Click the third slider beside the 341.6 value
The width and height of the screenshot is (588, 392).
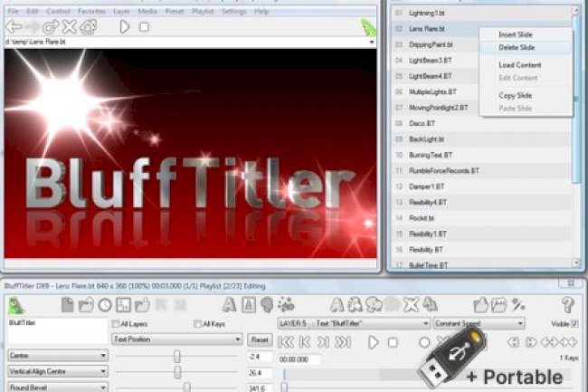177,387
